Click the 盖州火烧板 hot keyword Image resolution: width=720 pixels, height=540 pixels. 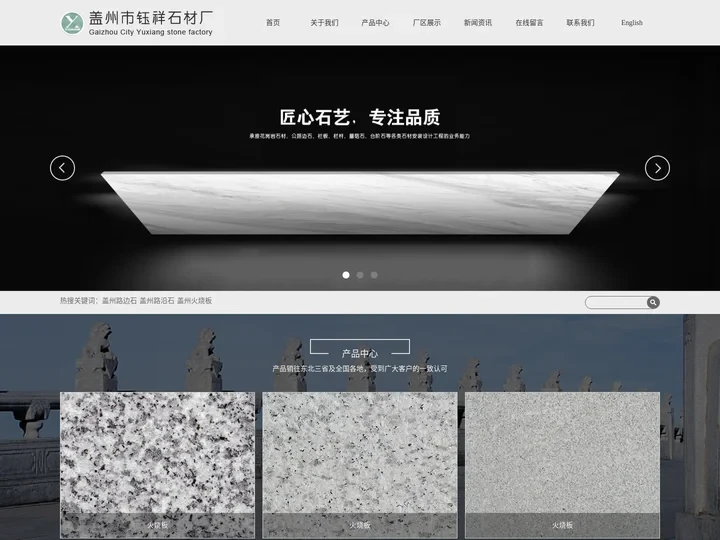pos(195,300)
